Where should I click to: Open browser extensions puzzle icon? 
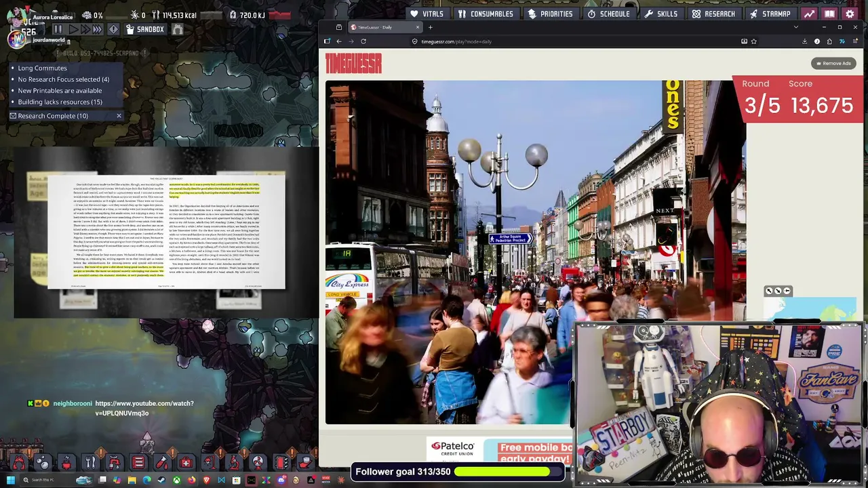click(x=829, y=41)
